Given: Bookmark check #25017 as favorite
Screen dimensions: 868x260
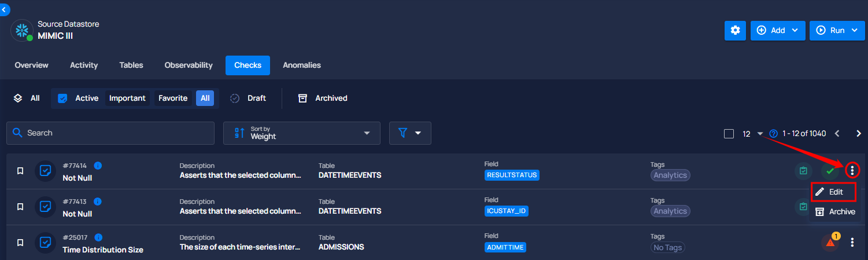Looking at the screenshot, I should point(20,243).
